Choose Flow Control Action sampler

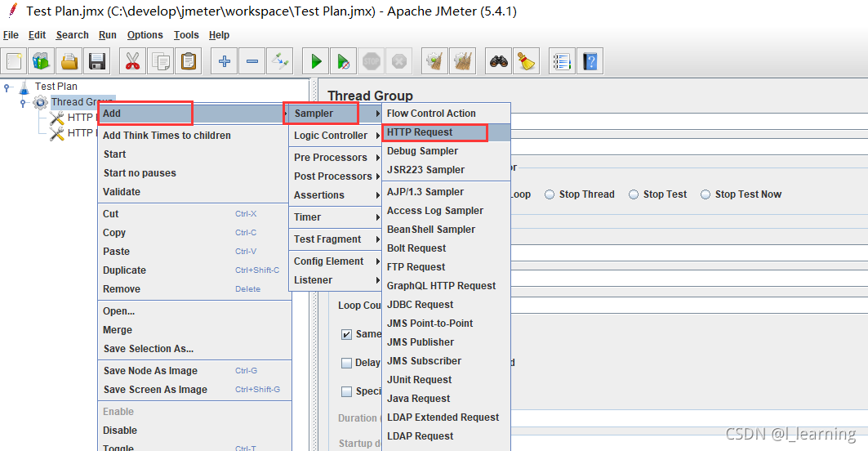point(446,114)
